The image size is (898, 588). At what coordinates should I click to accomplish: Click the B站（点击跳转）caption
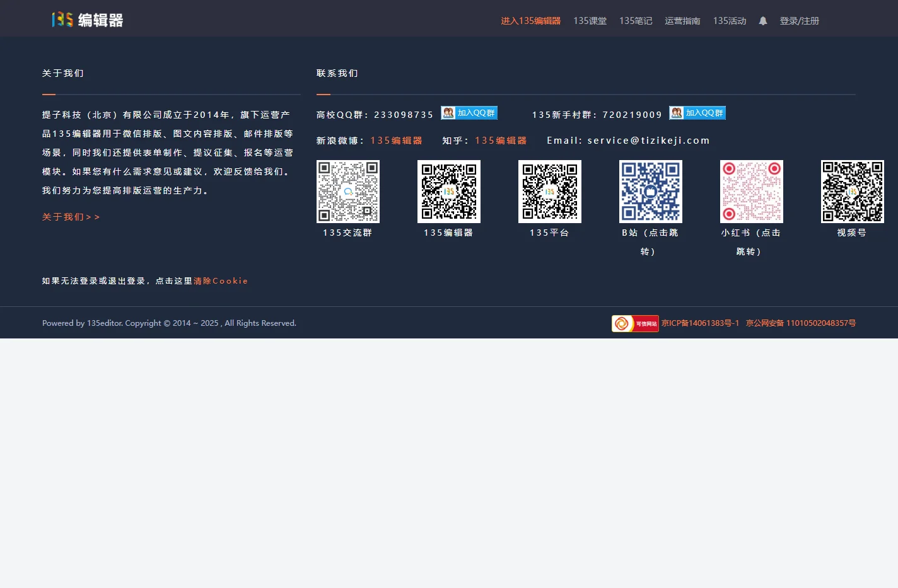tap(650, 242)
